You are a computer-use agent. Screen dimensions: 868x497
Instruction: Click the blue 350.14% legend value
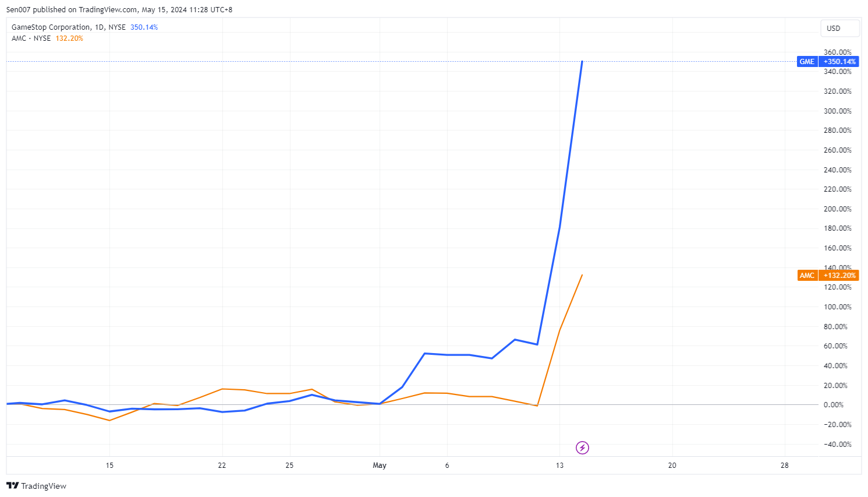(144, 27)
